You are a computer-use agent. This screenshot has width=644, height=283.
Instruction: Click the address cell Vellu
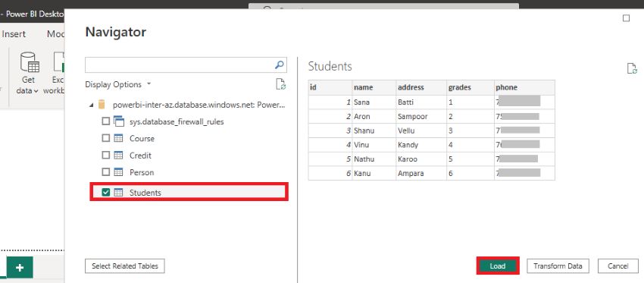click(x=421, y=130)
